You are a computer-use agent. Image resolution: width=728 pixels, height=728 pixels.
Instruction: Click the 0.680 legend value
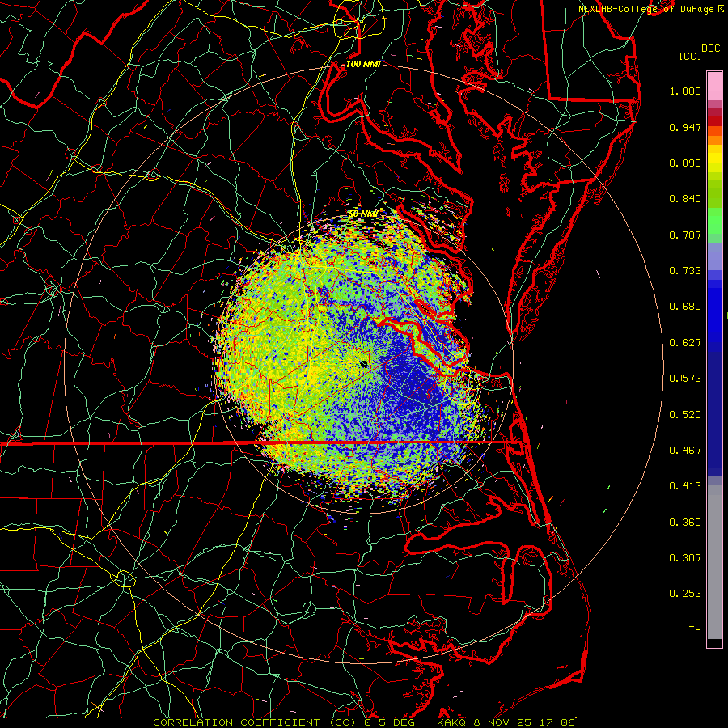pyautogui.click(x=685, y=307)
